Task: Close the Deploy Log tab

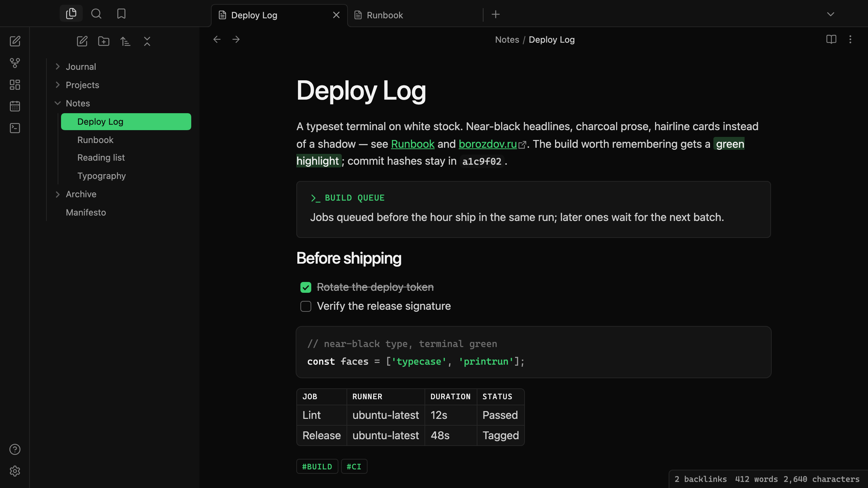Action: [x=336, y=15]
